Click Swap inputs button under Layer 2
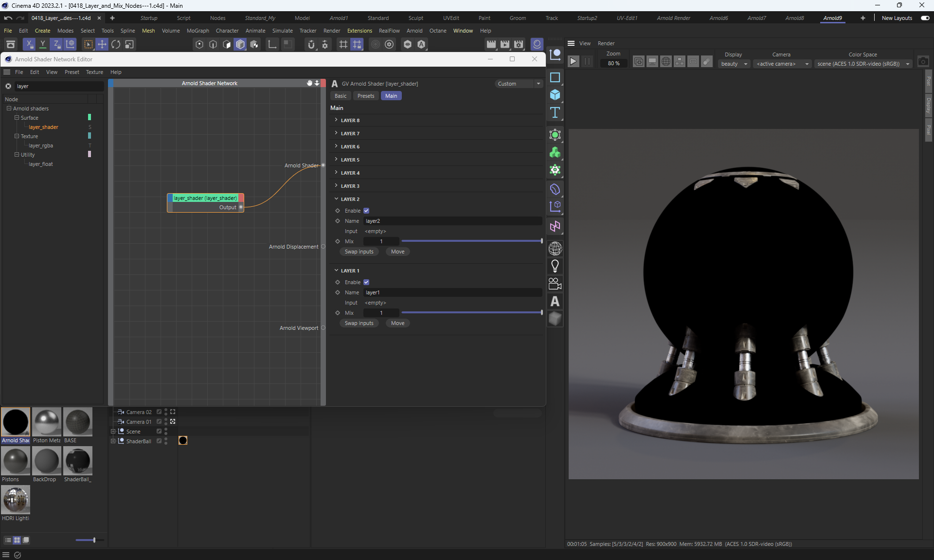The width and height of the screenshot is (934, 560). pyautogui.click(x=359, y=252)
